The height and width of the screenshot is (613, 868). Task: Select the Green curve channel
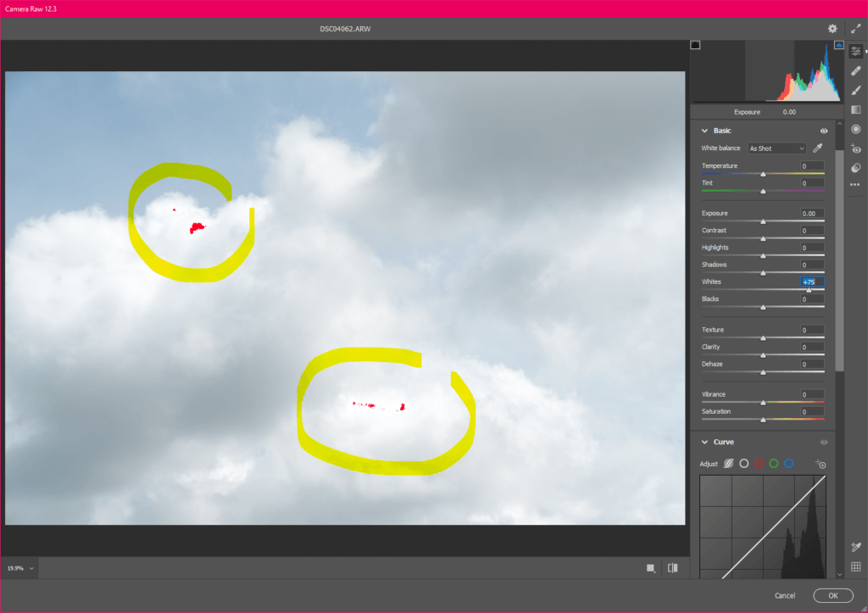[774, 464]
